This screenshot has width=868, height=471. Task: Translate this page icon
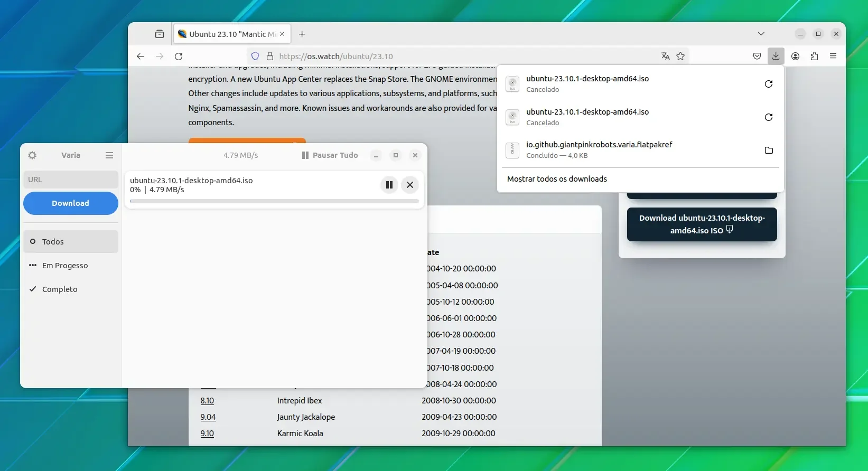coord(666,56)
